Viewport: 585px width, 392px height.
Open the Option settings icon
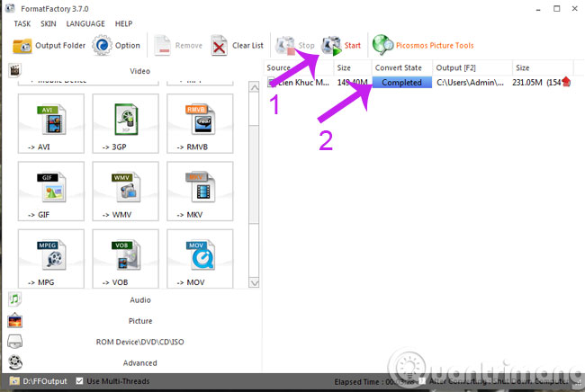click(102, 46)
